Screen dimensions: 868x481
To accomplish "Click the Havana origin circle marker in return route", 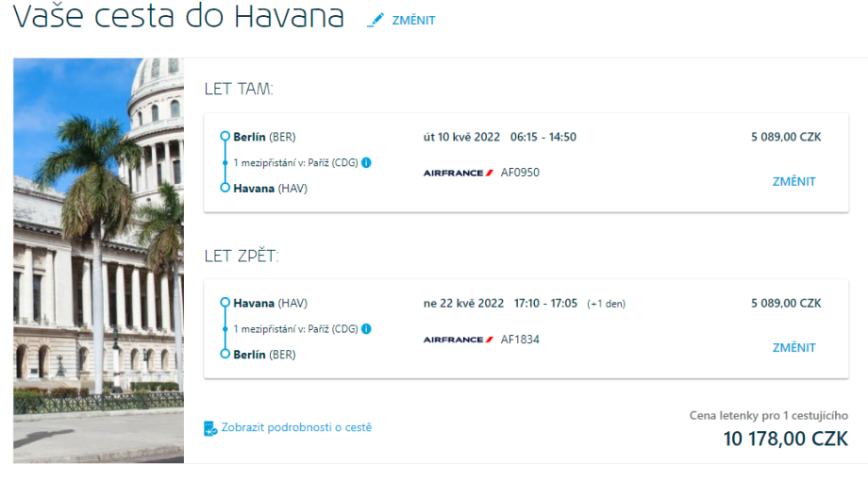I will [225, 303].
